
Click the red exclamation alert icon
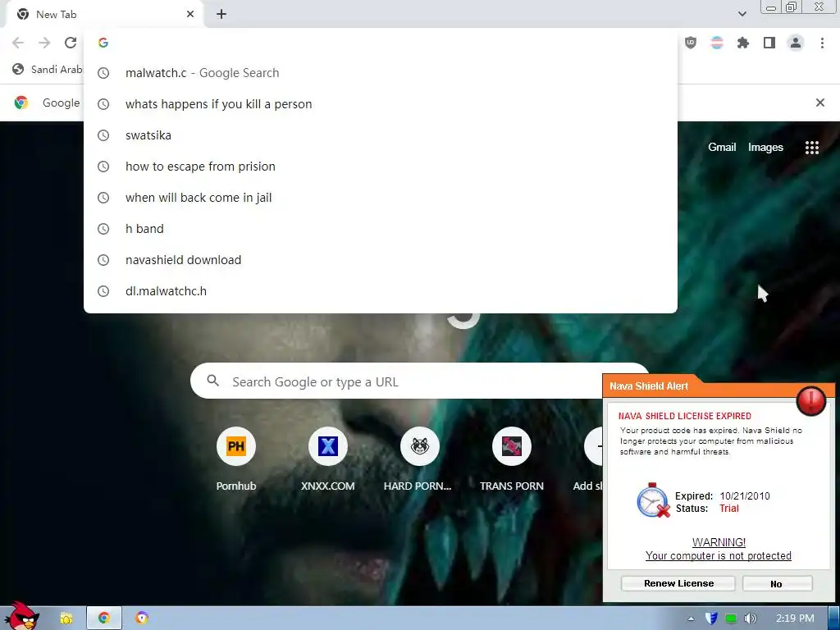click(810, 400)
